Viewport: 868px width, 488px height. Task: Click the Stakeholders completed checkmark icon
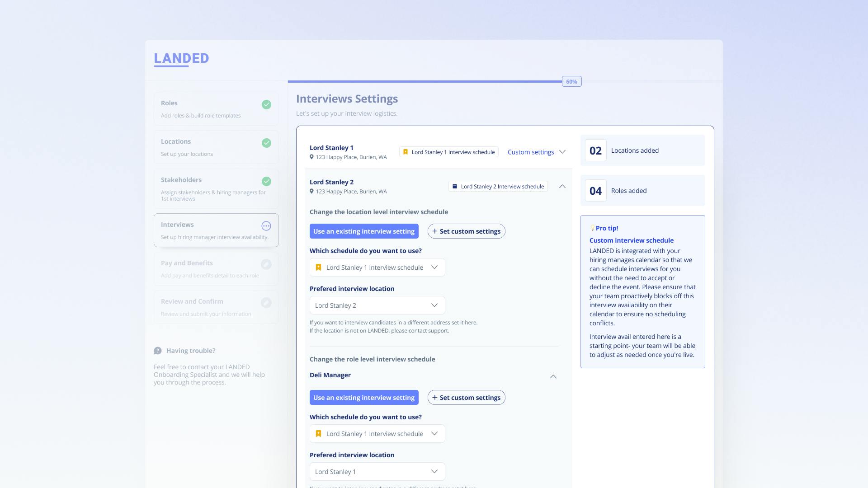[266, 181]
